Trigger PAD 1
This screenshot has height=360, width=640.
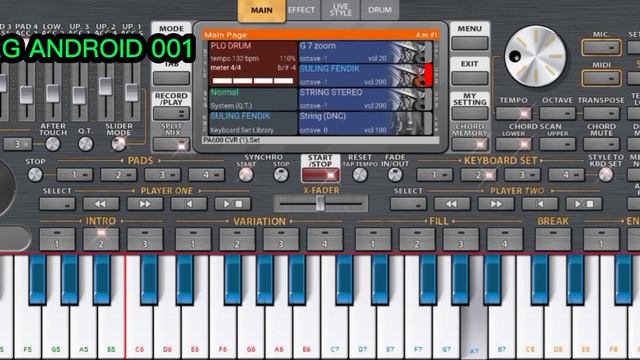(x=74, y=175)
